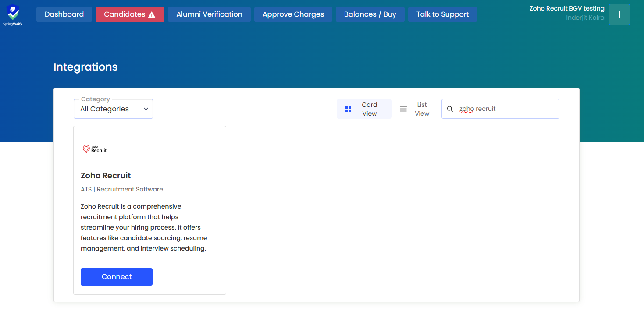The image size is (644, 311).
Task: Go to Candidates section
Action: pos(130,14)
